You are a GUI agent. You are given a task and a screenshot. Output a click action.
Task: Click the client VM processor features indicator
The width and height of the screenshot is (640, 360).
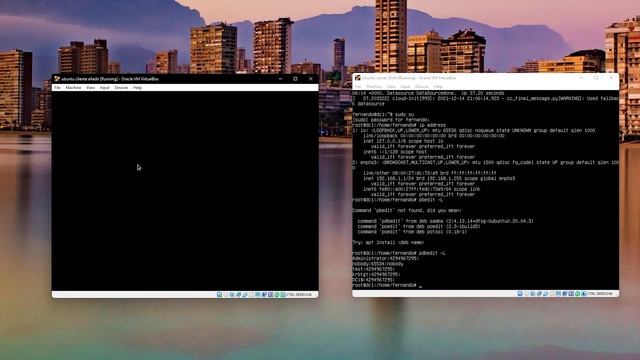pyautogui.click(x=270, y=294)
